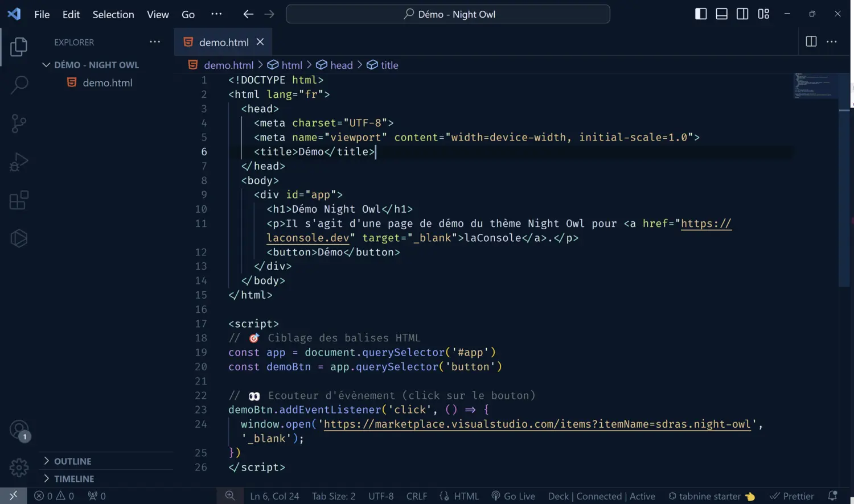Toggle the primary side bar
Viewport: 854px width, 504px height.
[x=701, y=14]
